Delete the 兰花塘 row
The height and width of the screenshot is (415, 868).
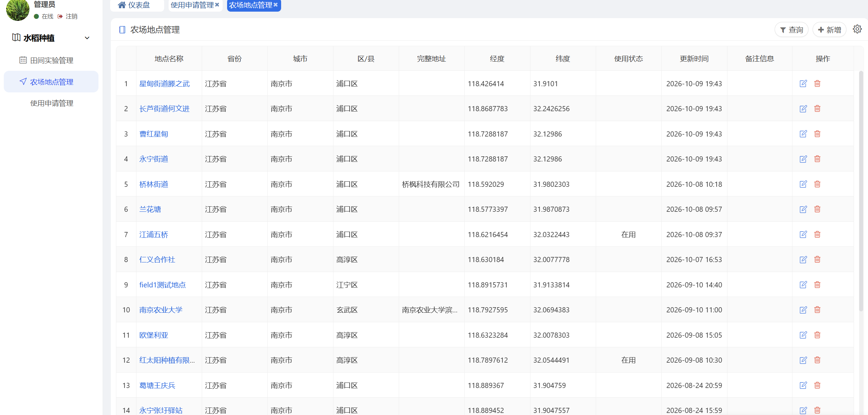coord(817,209)
